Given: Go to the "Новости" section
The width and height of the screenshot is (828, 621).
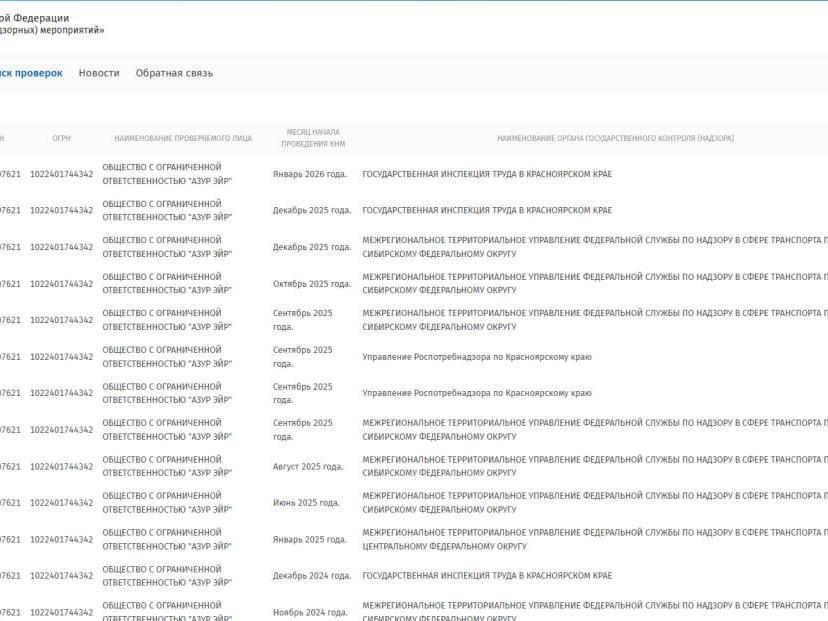Looking at the screenshot, I should tap(98, 73).
